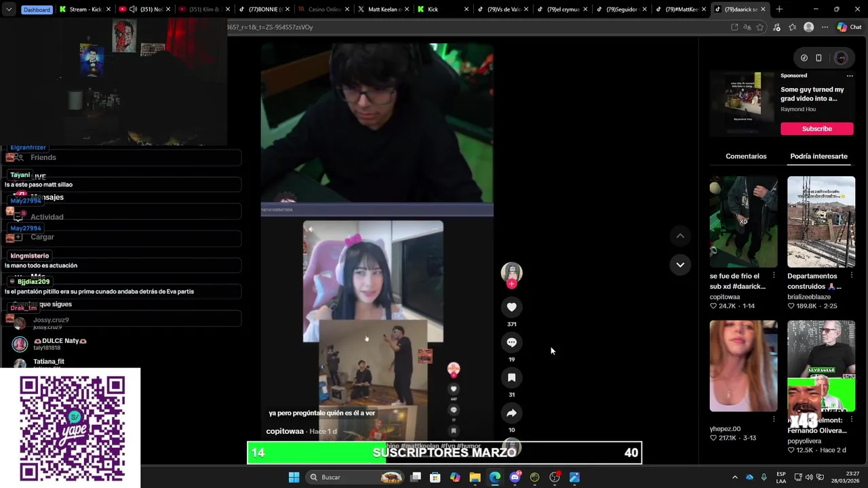Like the TikTok video with heart icon
The image size is (868, 488).
(511, 307)
